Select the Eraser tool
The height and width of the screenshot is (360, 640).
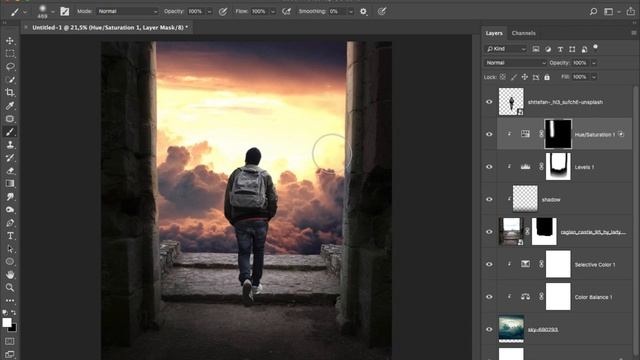click(x=10, y=171)
